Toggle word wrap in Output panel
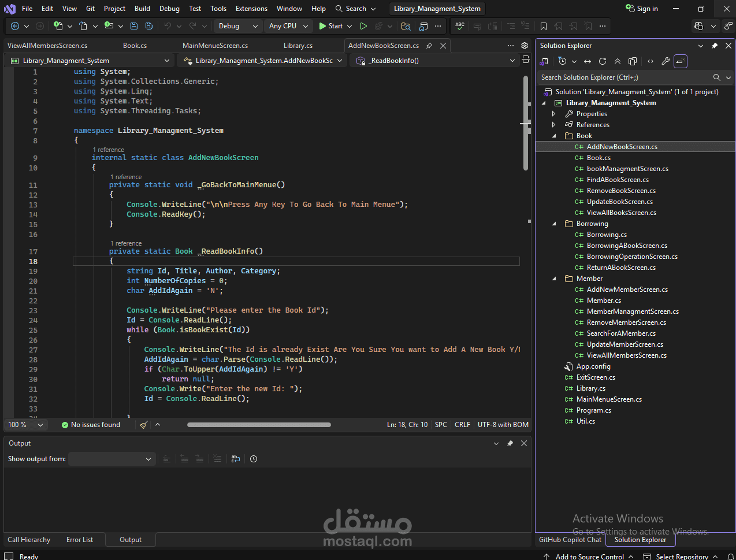The width and height of the screenshot is (736, 560). (236, 459)
